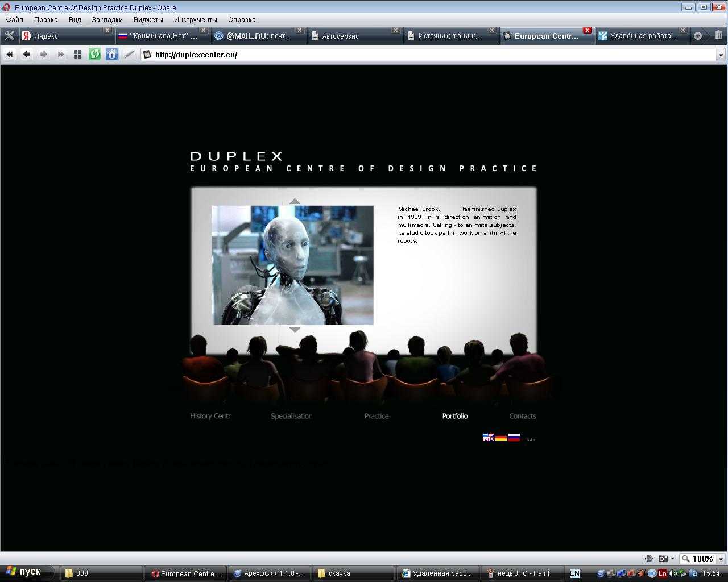728x582 pixels.
Task: Open the Portfolio link
Action: tap(455, 416)
